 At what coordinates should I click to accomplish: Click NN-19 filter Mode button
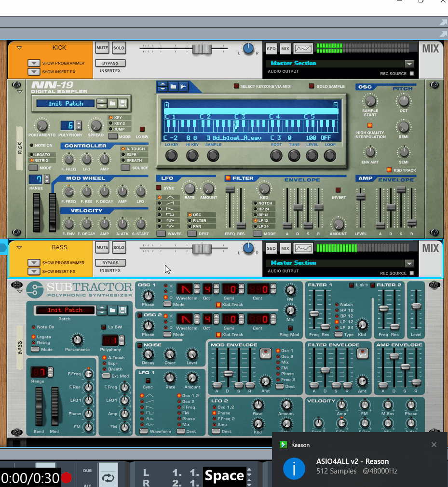(257, 233)
